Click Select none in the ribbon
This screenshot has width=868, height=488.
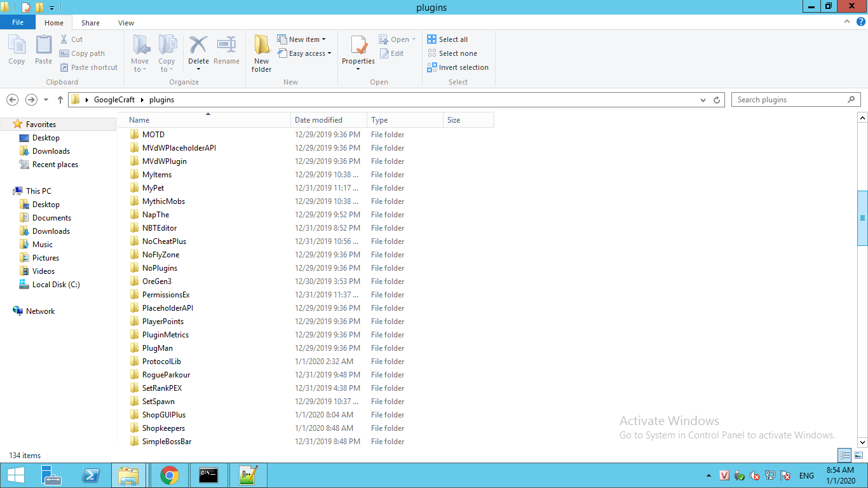(452, 53)
